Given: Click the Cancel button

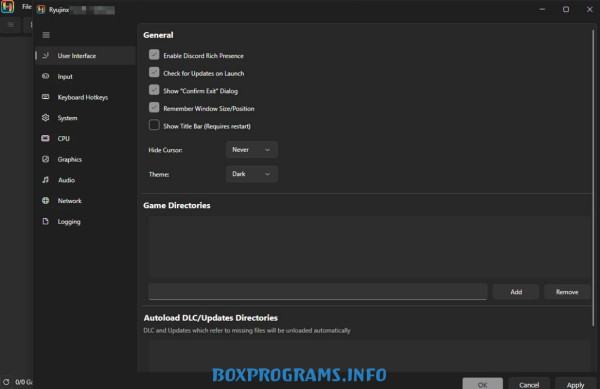Looking at the screenshot, I should click(529, 384).
